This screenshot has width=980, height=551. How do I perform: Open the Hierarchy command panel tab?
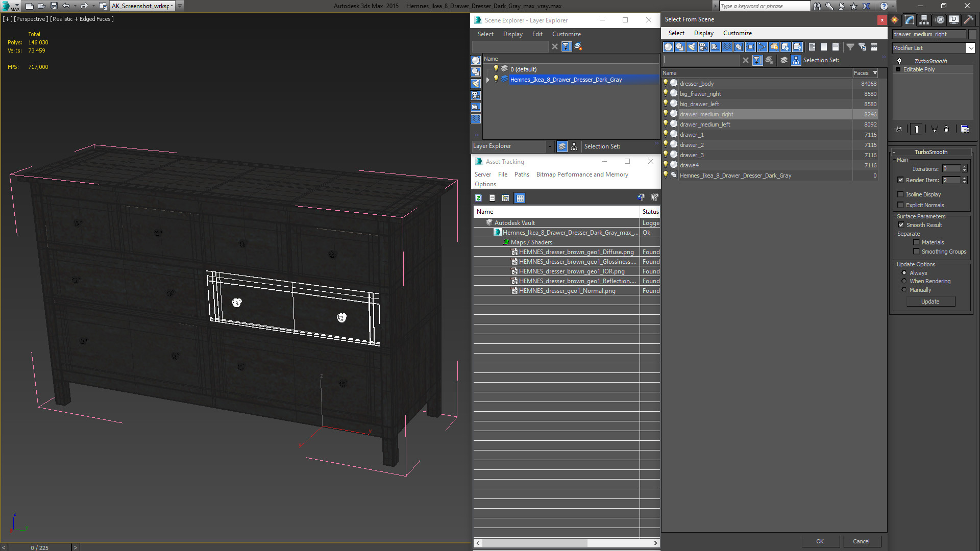coord(924,20)
